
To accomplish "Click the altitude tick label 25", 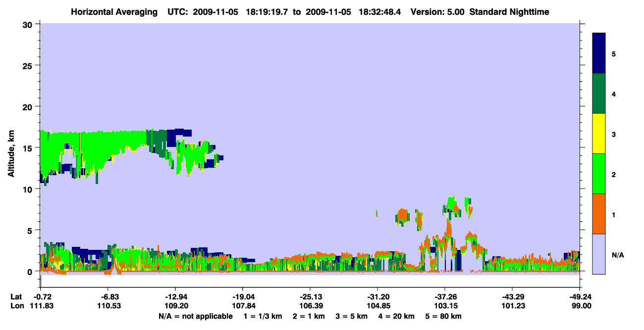I will tap(29, 65).
